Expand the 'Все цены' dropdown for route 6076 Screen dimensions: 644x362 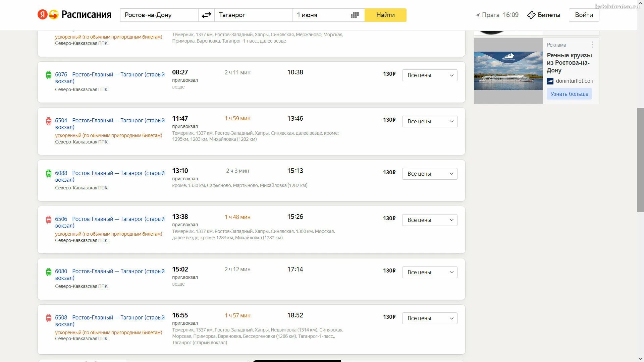pos(429,75)
